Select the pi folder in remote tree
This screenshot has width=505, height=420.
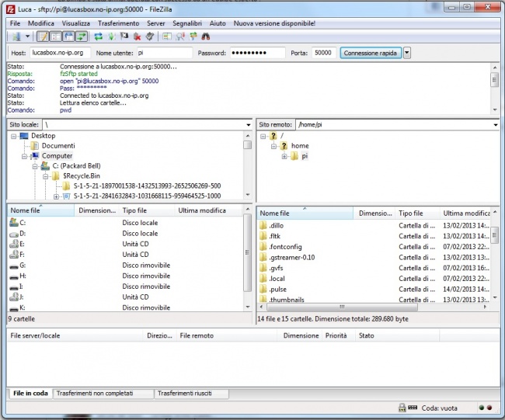305,156
